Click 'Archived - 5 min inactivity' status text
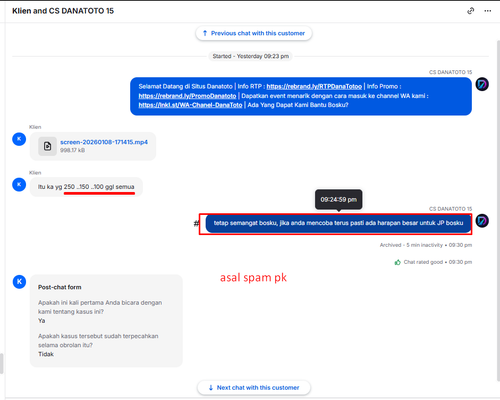The height and width of the screenshot is (400, 500). [411, 245]
